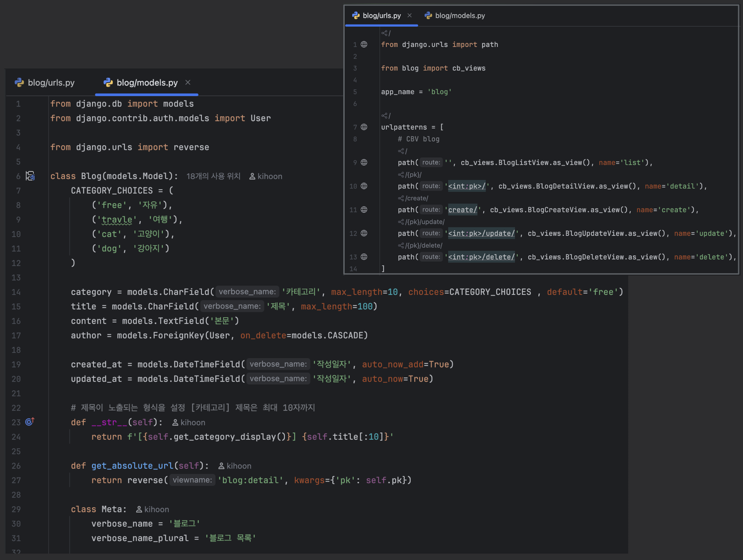Click line number 27 in models.py gutter

[16, 480]
